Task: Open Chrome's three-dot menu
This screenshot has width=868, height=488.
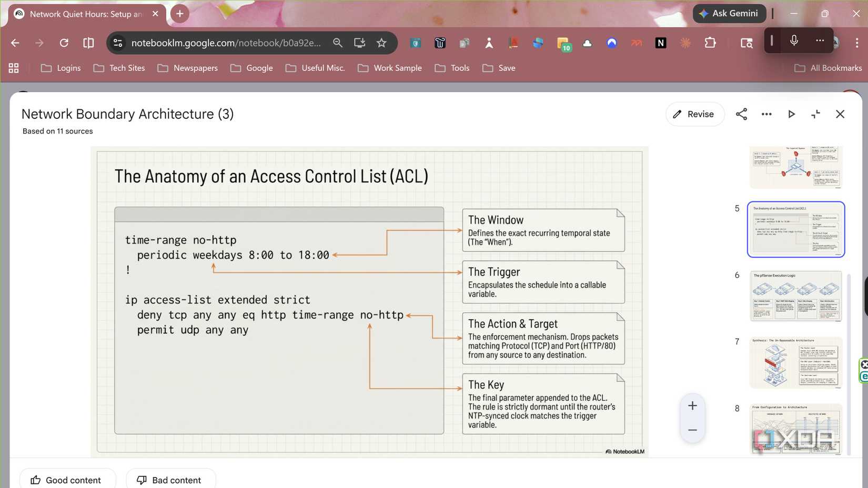Action: click(856, 43)
